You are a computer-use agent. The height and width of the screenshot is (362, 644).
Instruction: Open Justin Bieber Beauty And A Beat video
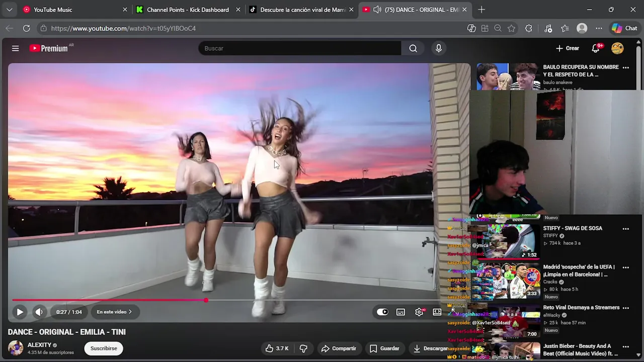(580, 349)
